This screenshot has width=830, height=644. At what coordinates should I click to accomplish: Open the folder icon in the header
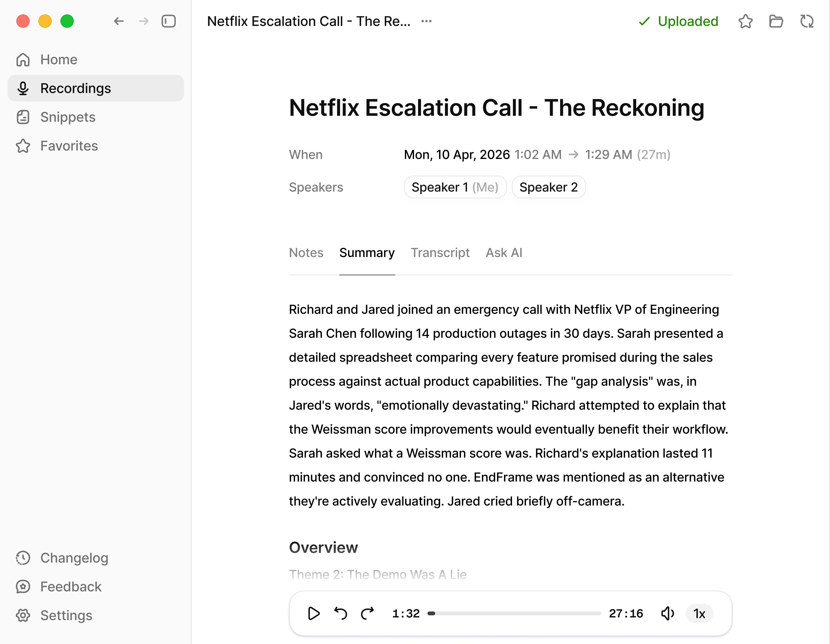(x=776, y=21)
